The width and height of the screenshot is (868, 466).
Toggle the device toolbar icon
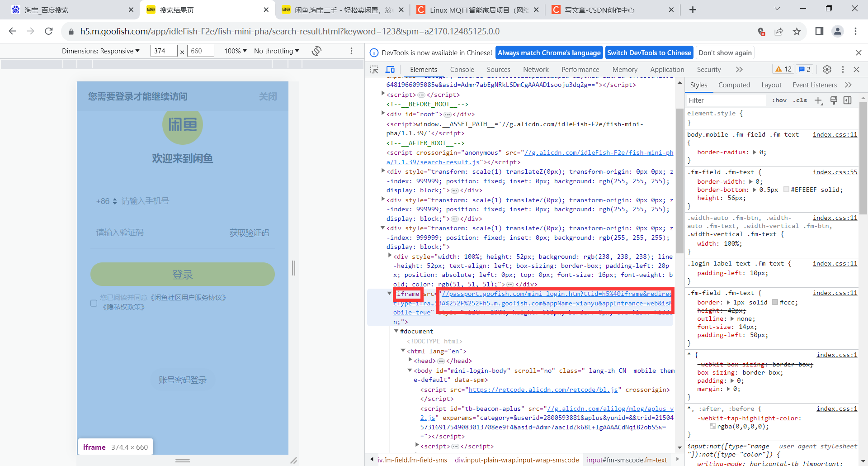pos(390,69)
